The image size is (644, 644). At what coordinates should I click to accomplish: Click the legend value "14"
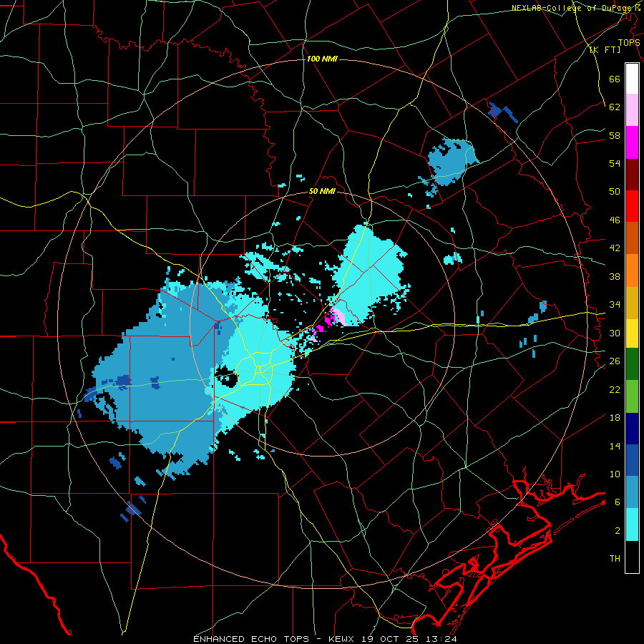tap(615, 446)
